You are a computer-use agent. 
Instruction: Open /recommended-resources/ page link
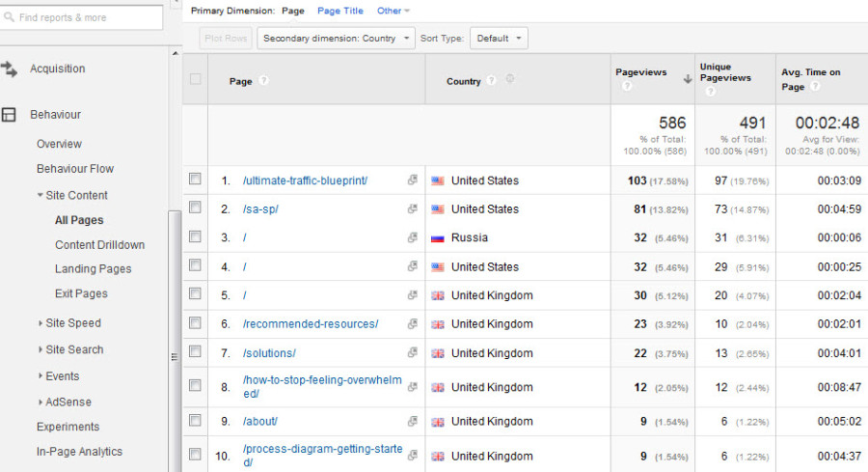(x=311, y=324)
